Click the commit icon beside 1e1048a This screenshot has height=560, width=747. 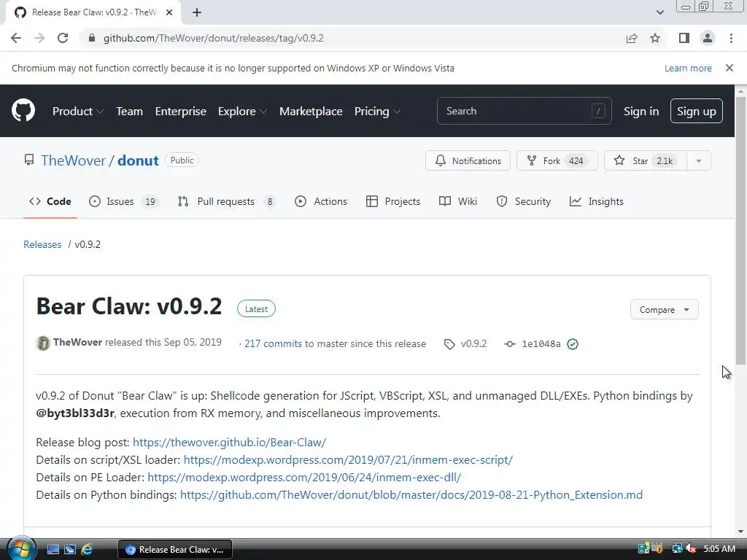click(510, 344)
